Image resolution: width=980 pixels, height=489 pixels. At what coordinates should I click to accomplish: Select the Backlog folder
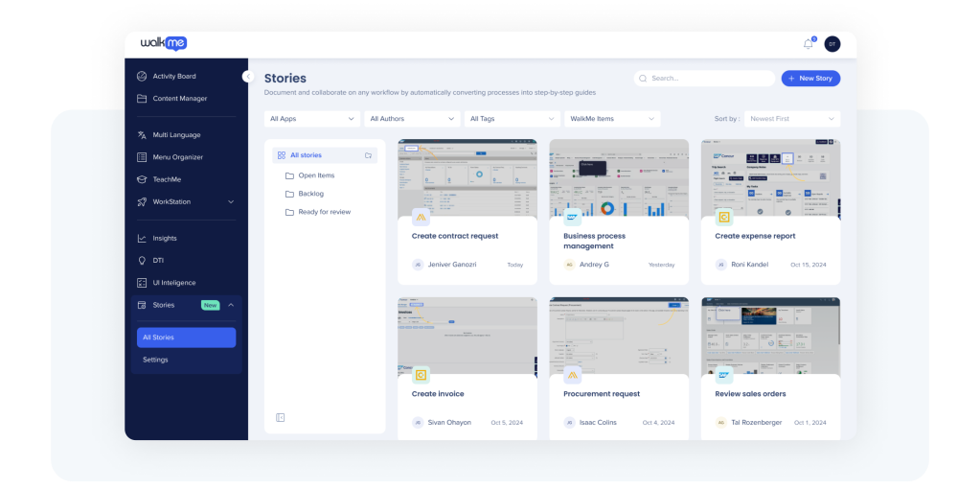coord(310,194)
